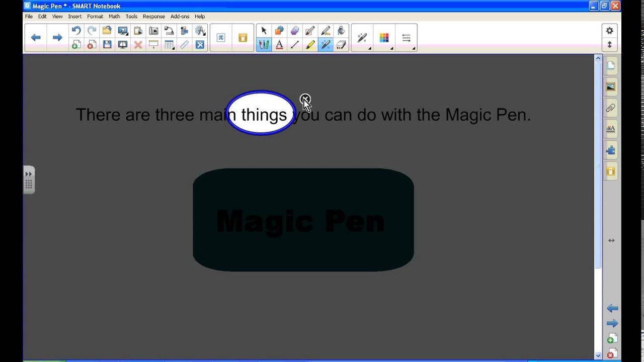Select the Lines tool
Image resolution: width=644 pixels, height=362 pixels.
(x=295, y=45)
